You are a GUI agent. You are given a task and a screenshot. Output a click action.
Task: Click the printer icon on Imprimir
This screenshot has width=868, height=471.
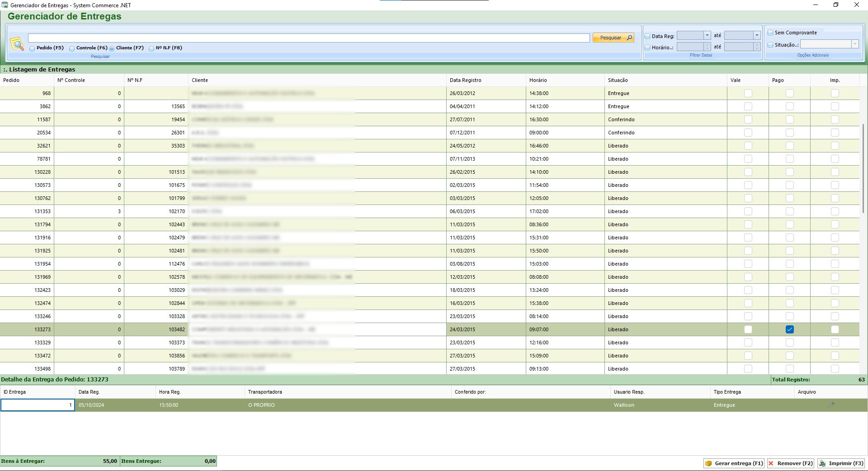click(x=823, y=463)
